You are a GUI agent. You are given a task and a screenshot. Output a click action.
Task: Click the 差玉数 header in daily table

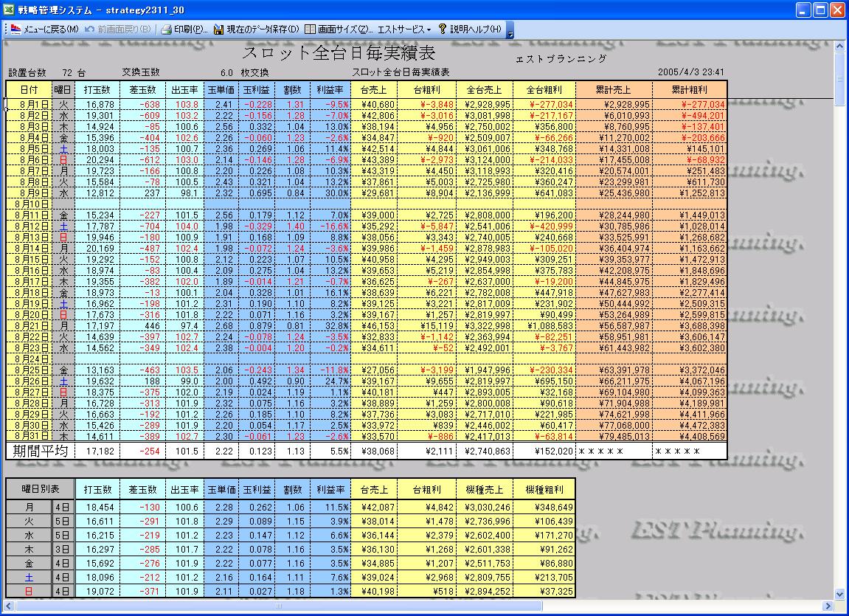(x=143, y=90)
